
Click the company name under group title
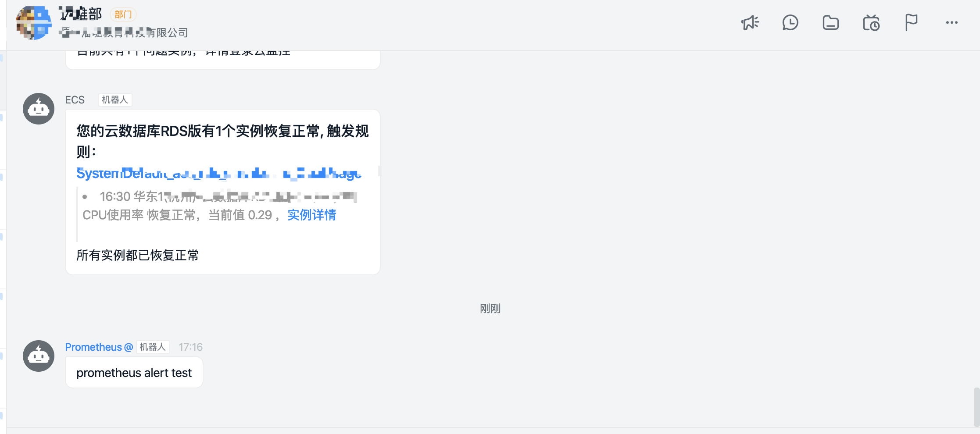124,32
